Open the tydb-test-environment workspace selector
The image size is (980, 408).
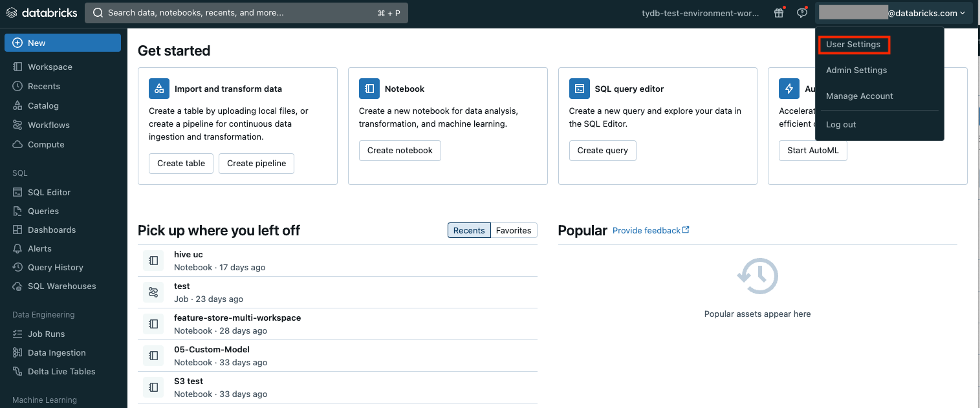[x=700, y=12]
